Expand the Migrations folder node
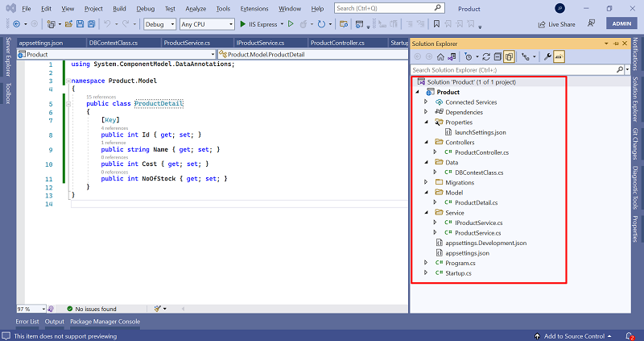 [427, 182]
